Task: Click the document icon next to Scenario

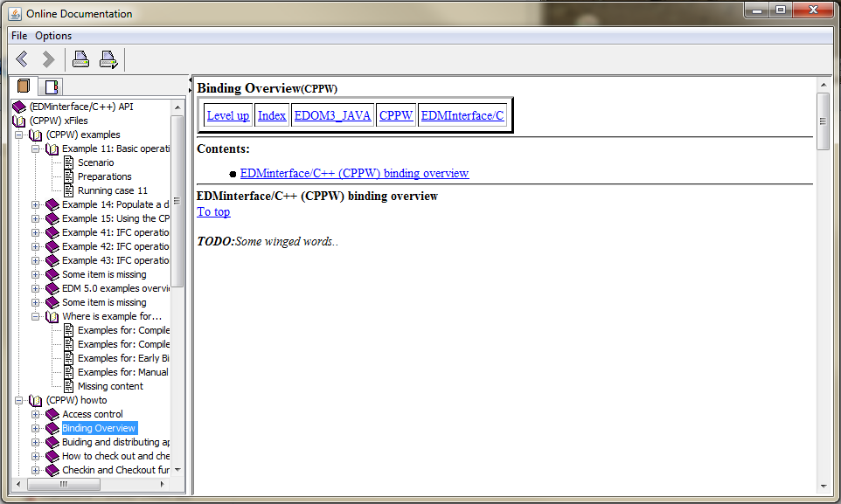Action: [69, 162]
